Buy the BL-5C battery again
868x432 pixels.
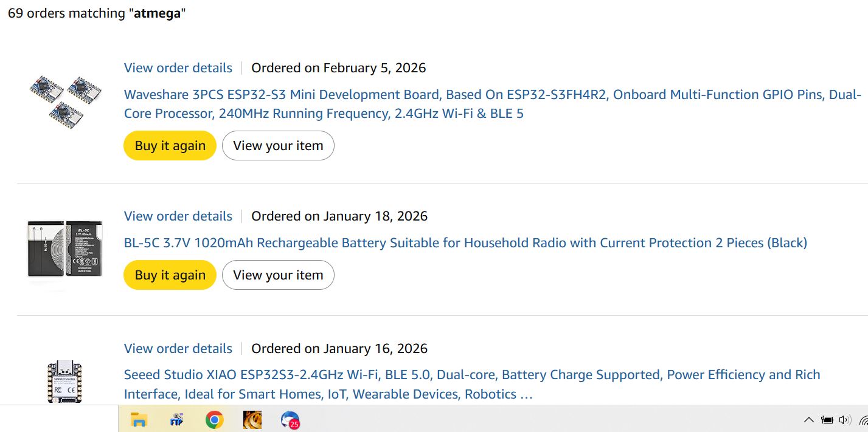(x=170, y=275)
